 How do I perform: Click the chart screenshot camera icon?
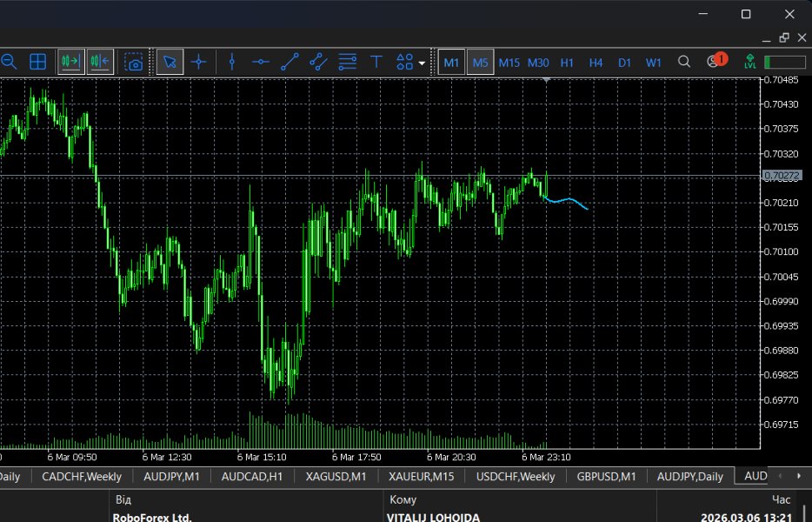tap(135, 62)
